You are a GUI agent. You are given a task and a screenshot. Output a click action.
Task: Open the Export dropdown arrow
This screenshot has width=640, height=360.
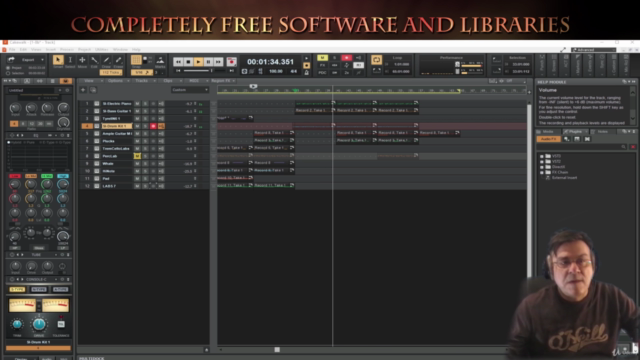[x=42, y=60]
